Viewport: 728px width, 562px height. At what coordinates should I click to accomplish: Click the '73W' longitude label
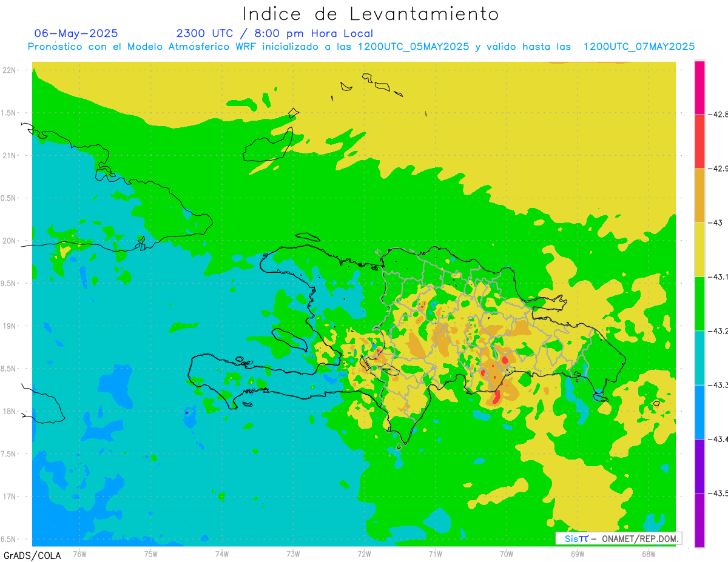293,554
